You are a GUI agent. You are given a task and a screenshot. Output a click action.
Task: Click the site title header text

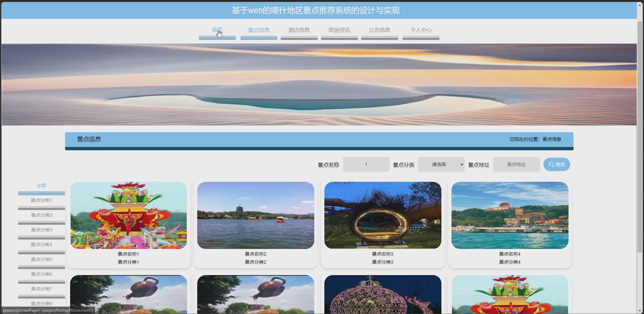316,11
